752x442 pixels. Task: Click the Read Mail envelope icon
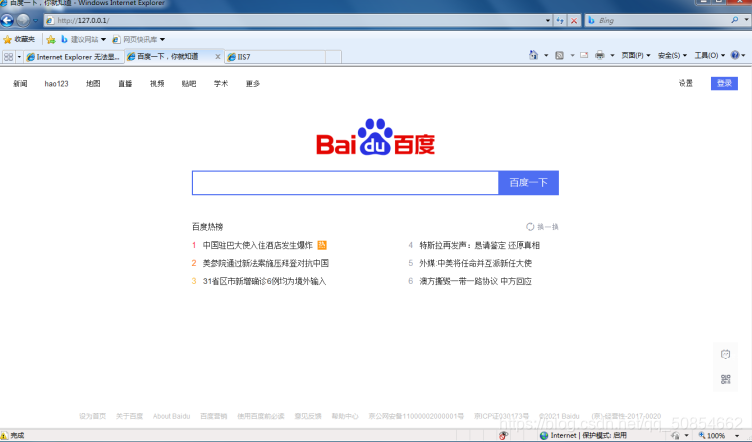[x=584, y=55]
